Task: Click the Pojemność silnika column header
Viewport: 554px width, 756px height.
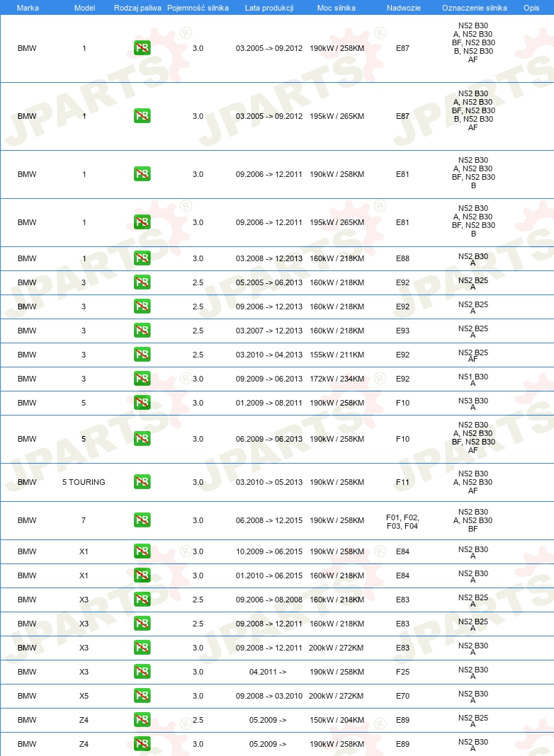Action: [198, 8]
